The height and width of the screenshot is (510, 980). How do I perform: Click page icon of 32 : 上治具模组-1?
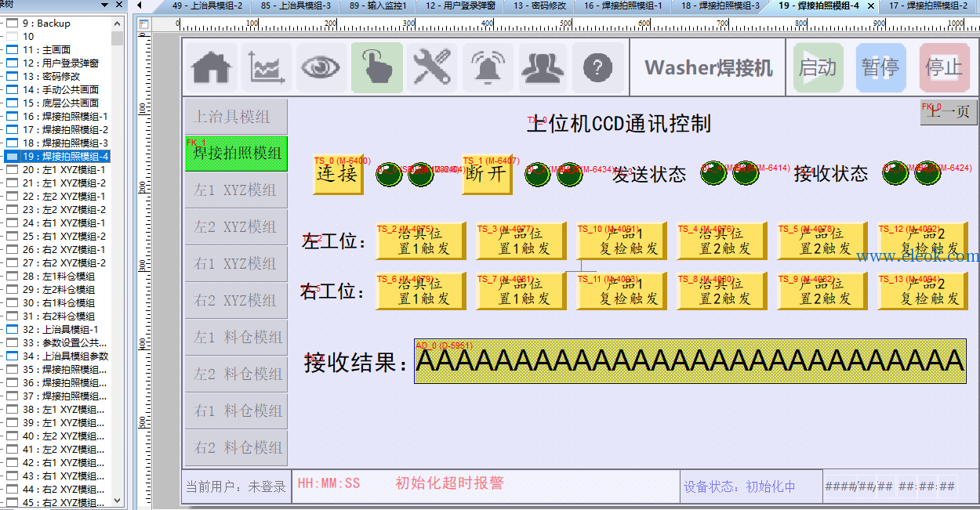[12, 329]
